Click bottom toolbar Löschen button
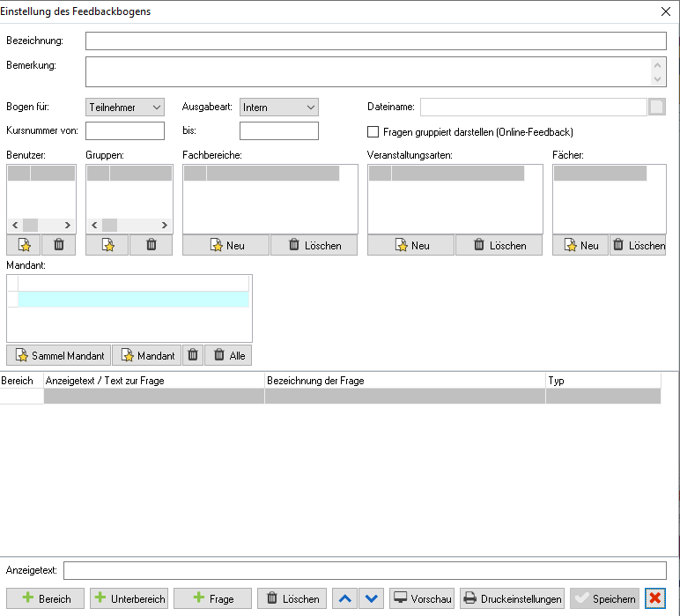This screenshot has height=616, width=680. [292, 598]
